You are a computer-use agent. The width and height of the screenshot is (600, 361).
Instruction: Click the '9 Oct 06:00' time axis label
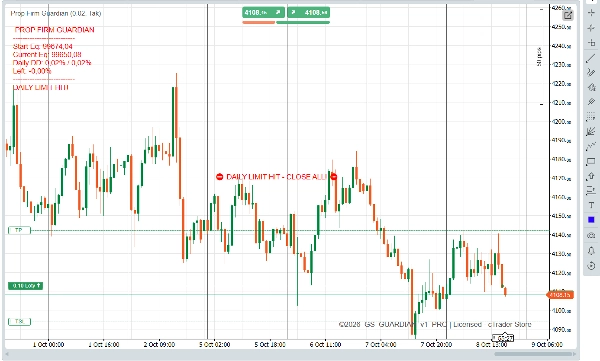click(547, 345)
